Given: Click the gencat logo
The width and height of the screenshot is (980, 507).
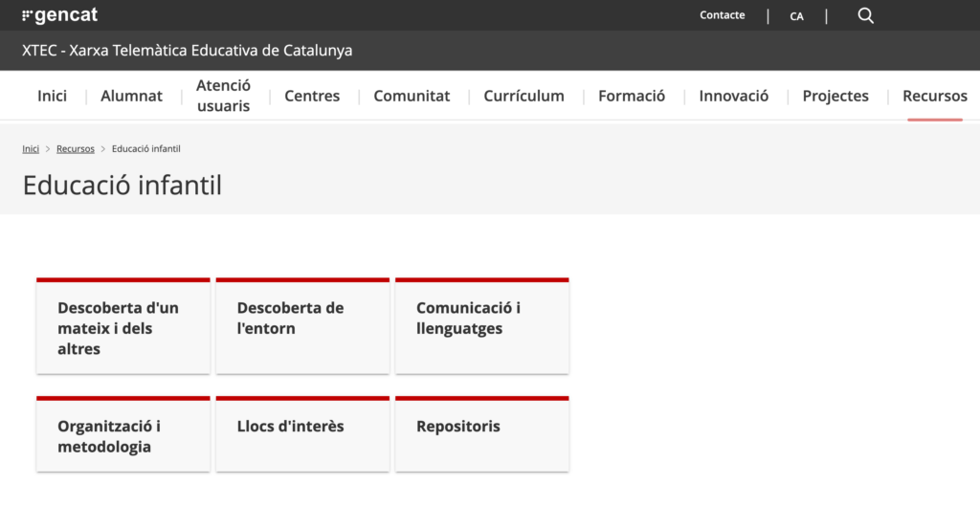Looking at the screenshot, I should (x=59, y=15).
